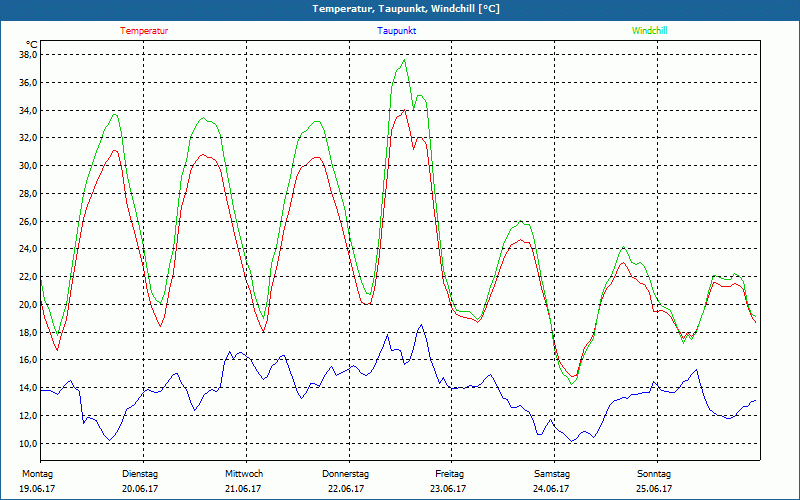Image resolution: width=800 pixels, height=500 pixels.
Task: Select the Donnerstag day label
Action: click(346, 473)
